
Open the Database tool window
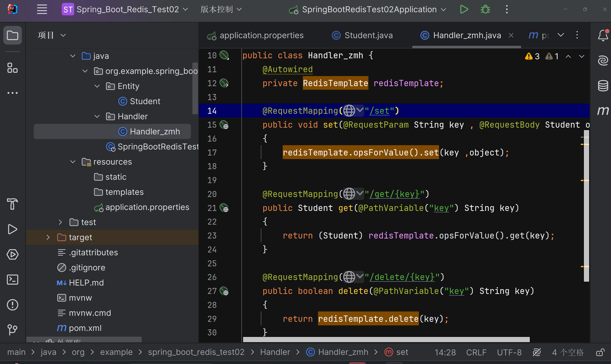pyautogui.click(x=603, y=86)
